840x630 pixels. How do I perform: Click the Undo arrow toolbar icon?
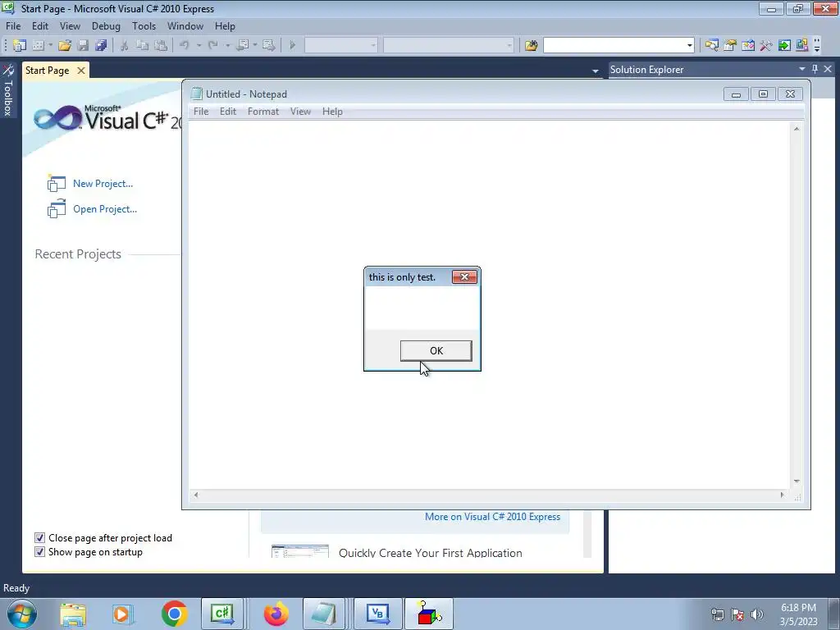point(185,46)
